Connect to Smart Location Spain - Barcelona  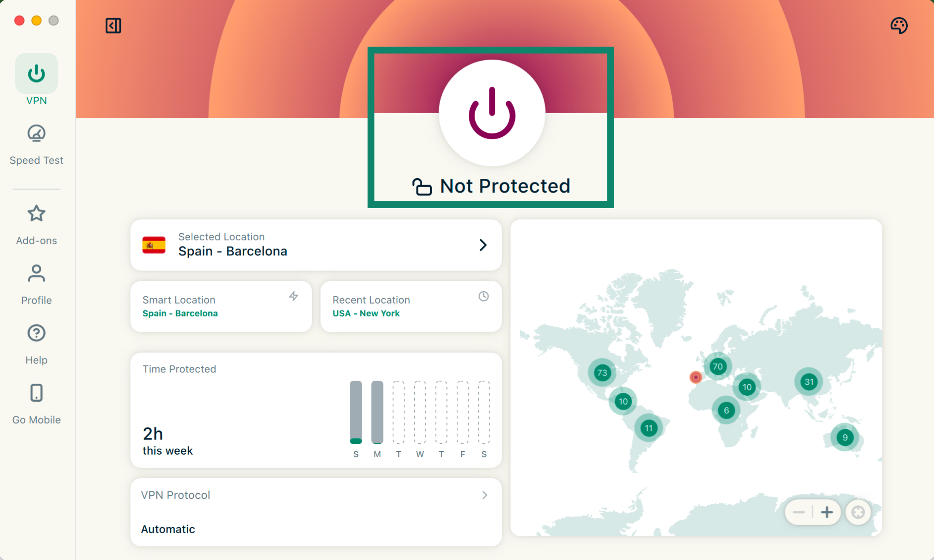click(221, 306)
